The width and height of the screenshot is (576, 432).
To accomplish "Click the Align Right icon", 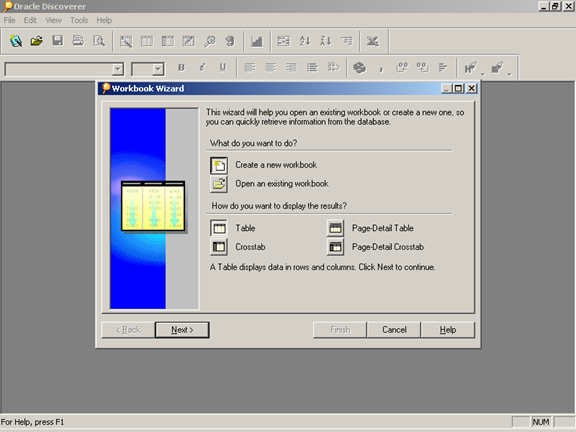I will coord(292,68).
